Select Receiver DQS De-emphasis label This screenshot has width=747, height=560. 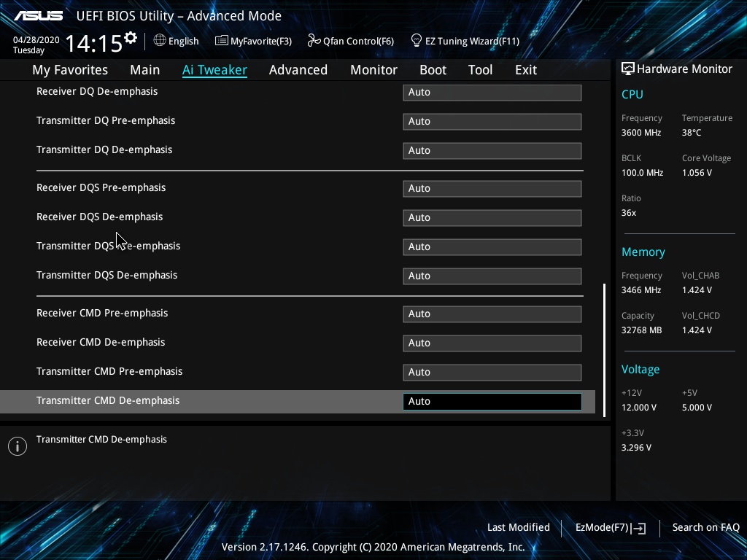[99, 217]
